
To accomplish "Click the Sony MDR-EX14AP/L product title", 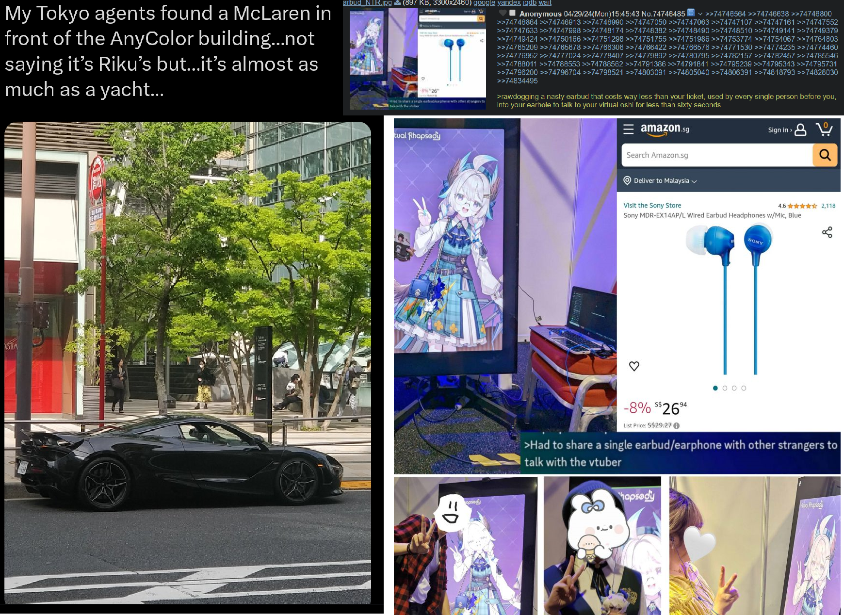I will [712, 215].
